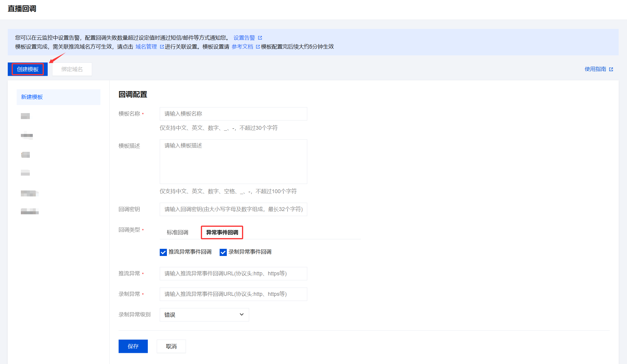
Task: Select the 异常事件回调 tab
Action: click(x=222, y=232)
